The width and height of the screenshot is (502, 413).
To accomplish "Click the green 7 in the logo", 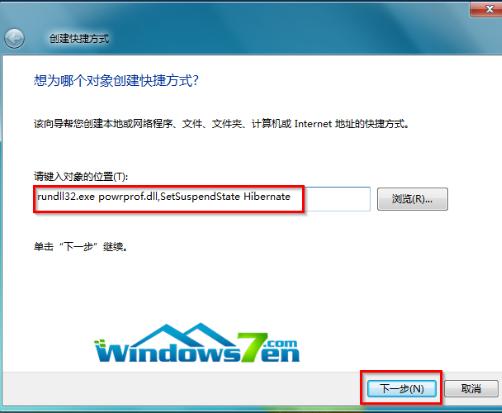I will [252, 348].
